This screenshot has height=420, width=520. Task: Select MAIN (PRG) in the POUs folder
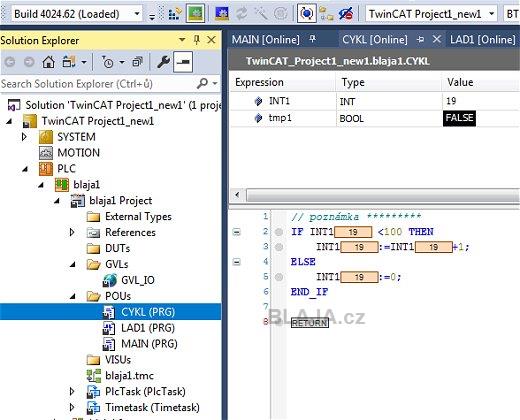140,344
